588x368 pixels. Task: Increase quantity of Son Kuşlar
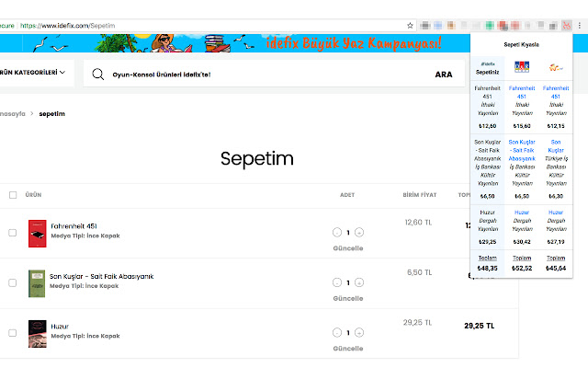(359, 282)
